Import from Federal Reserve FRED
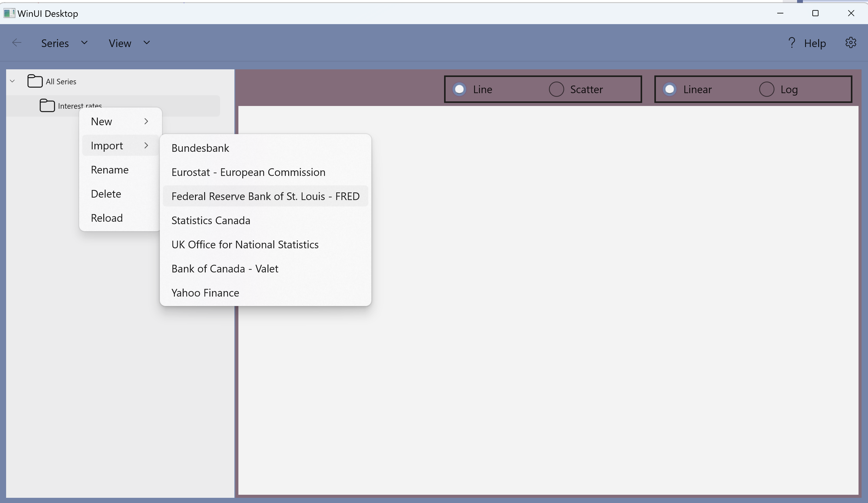Viewport: 868px width, 503px height. coord(265,196)
